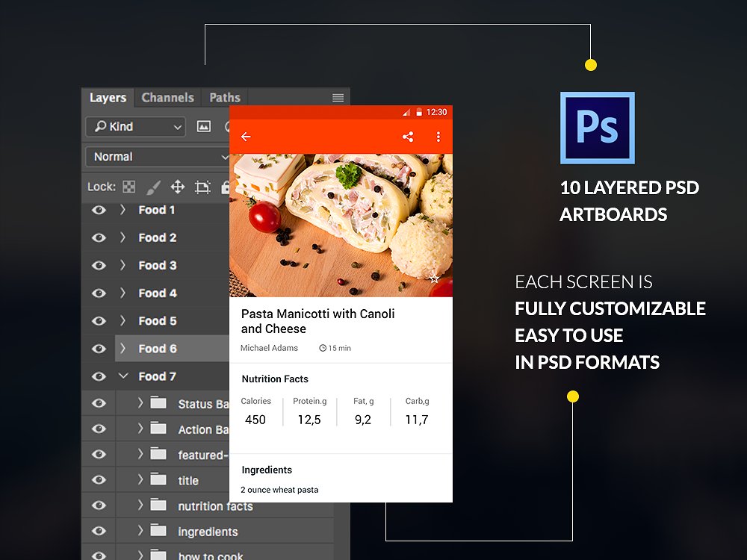Click the clock icon beside 15 min

pos(323,348)
